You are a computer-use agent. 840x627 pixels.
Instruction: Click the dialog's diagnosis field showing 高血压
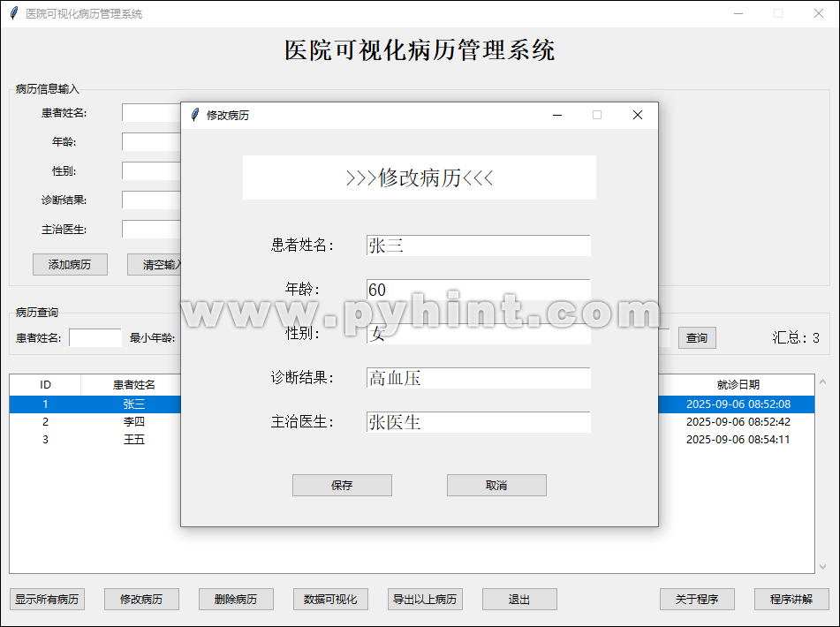(479, 378)
